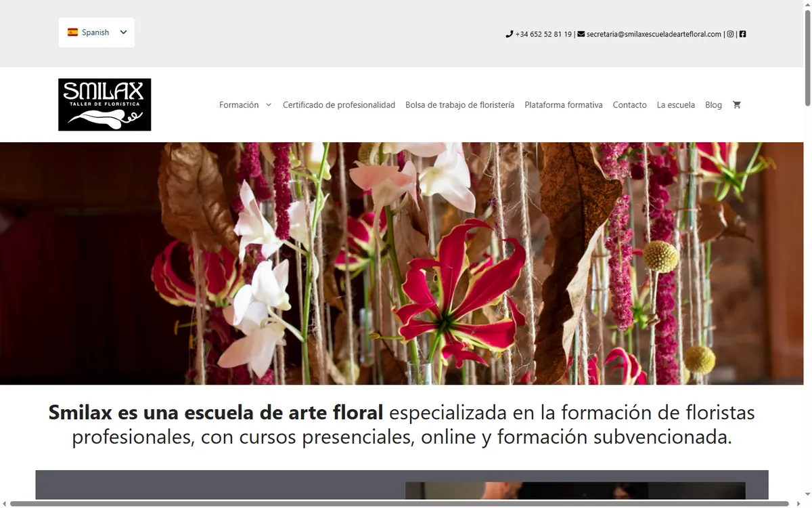The width and height of the screenshot is (812, 508).
Task: Go to the Contacto page
Action: coord(630,105)
